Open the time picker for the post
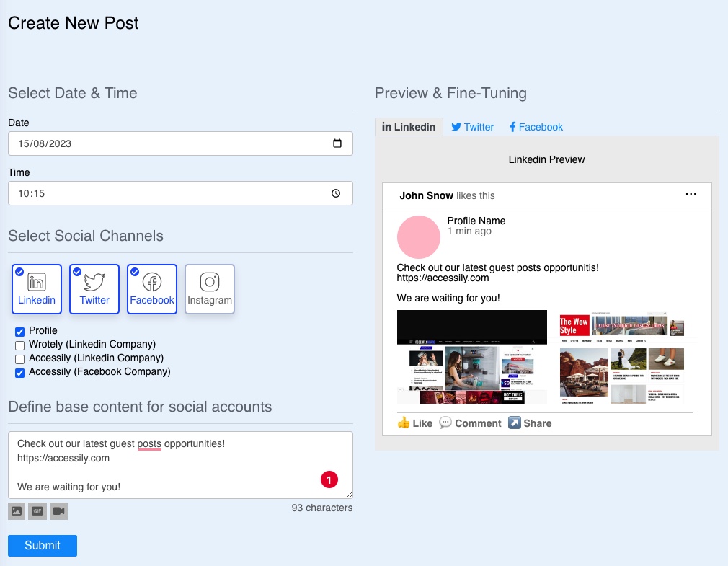This screenshot has height=566, width=728. tap(337, 193)
